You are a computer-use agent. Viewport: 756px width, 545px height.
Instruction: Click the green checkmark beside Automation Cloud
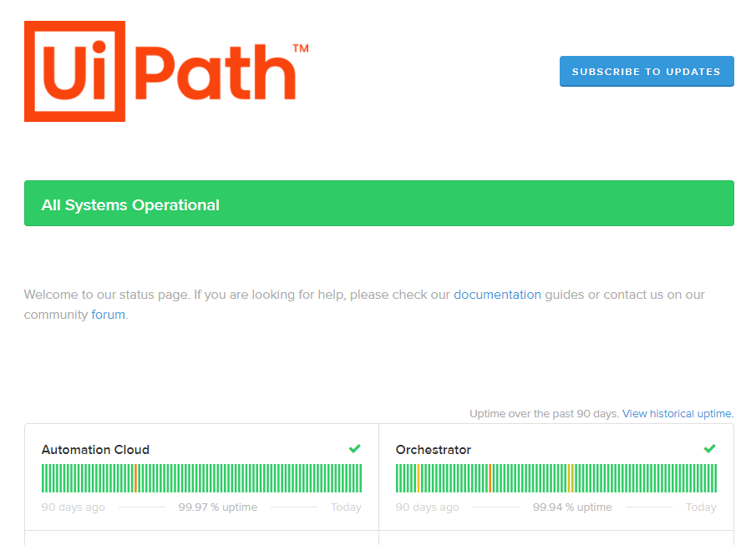pos(354,449)
